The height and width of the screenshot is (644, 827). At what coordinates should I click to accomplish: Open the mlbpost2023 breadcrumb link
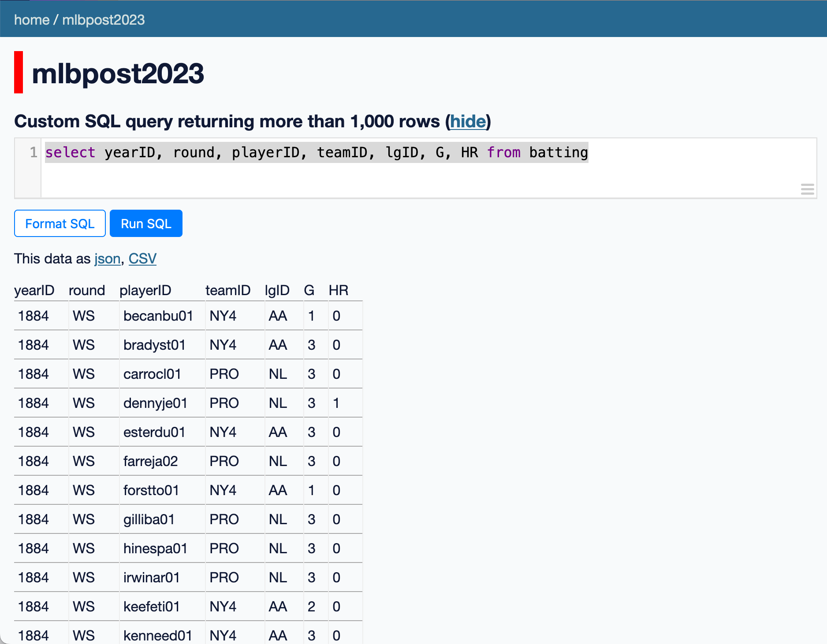103,20
